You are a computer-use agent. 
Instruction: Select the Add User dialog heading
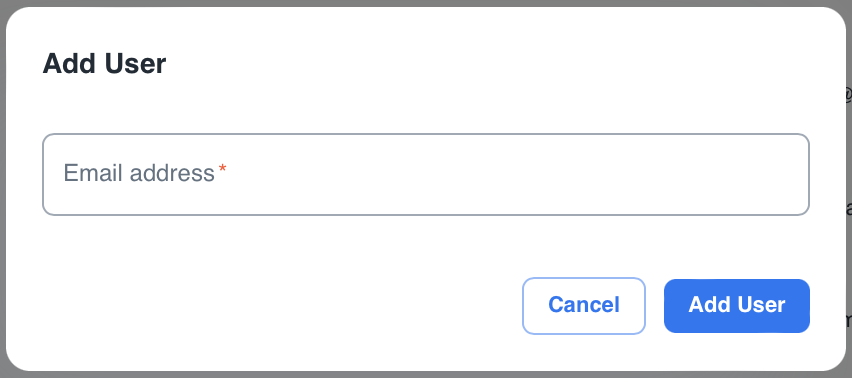click(104, 64)
